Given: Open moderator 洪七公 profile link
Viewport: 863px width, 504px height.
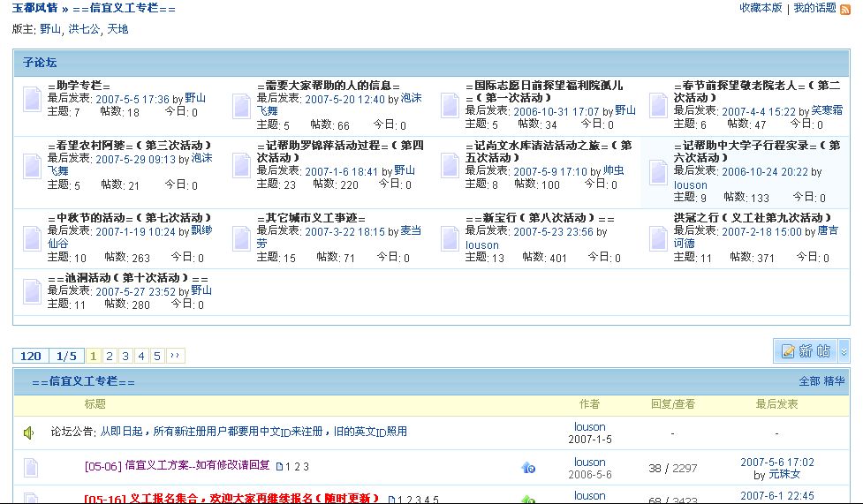Looking at the screenshot, I should point(84,28).
